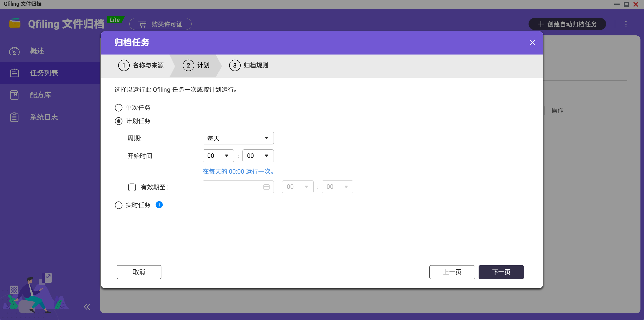Go to wizard step 1 名称与来源
The height and width of the screenshot is (320, 644).
(141, 65)
